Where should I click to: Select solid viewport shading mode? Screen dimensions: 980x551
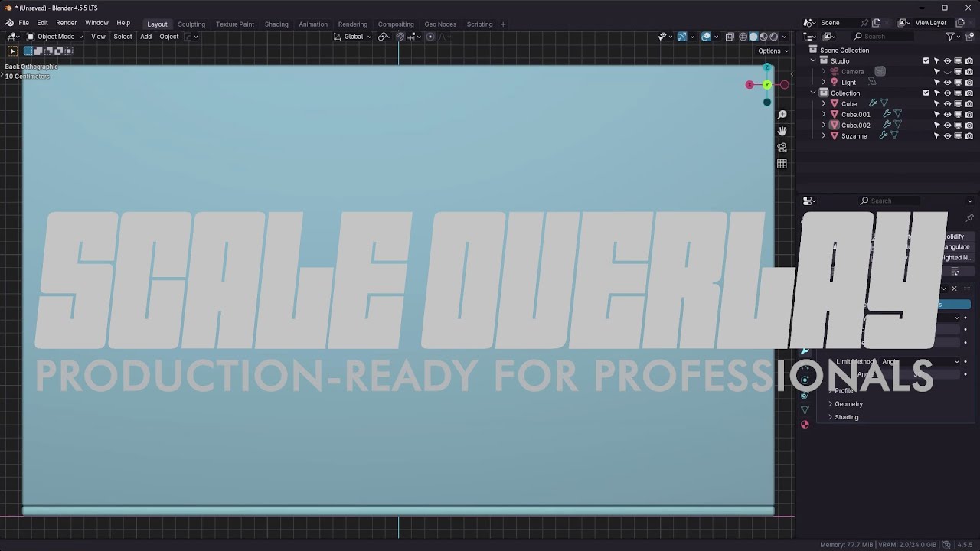coord(753,37)
